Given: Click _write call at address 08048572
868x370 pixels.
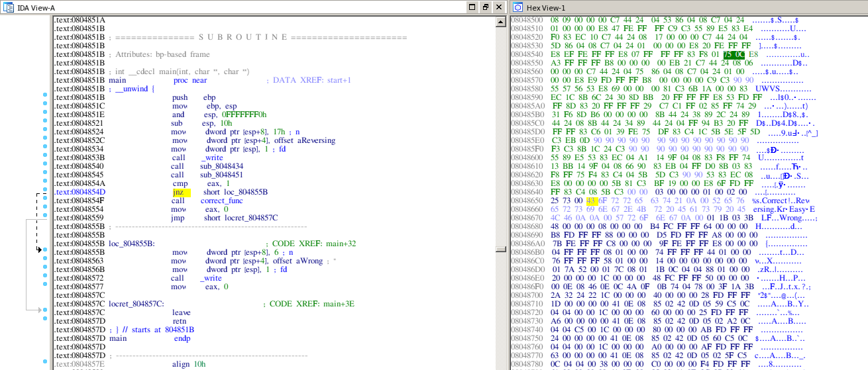Looking at the screenshot, I should (x=212, y=278).
